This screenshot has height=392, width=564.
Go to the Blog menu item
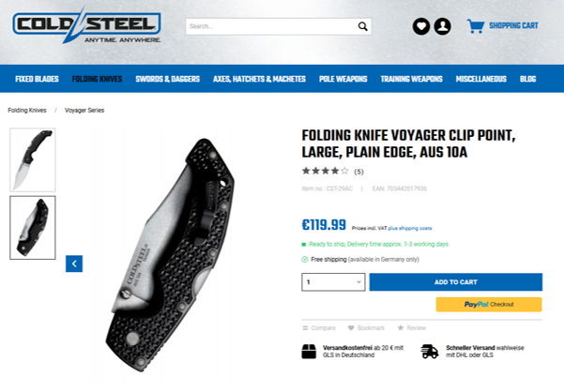527,79
